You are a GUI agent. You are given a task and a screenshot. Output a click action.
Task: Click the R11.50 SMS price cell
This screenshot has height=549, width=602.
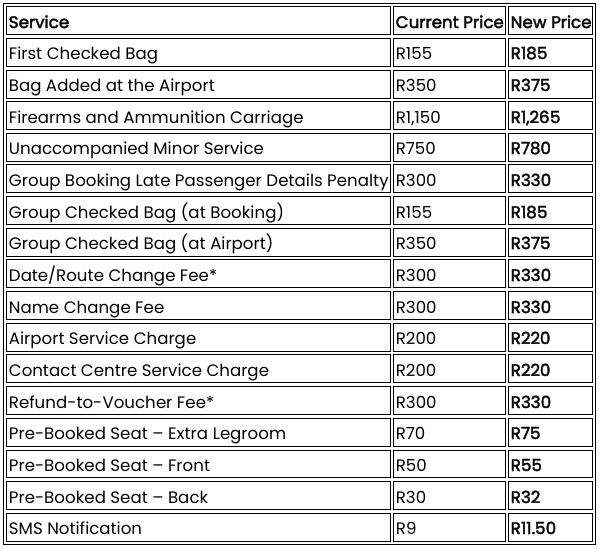pos(550,528)
